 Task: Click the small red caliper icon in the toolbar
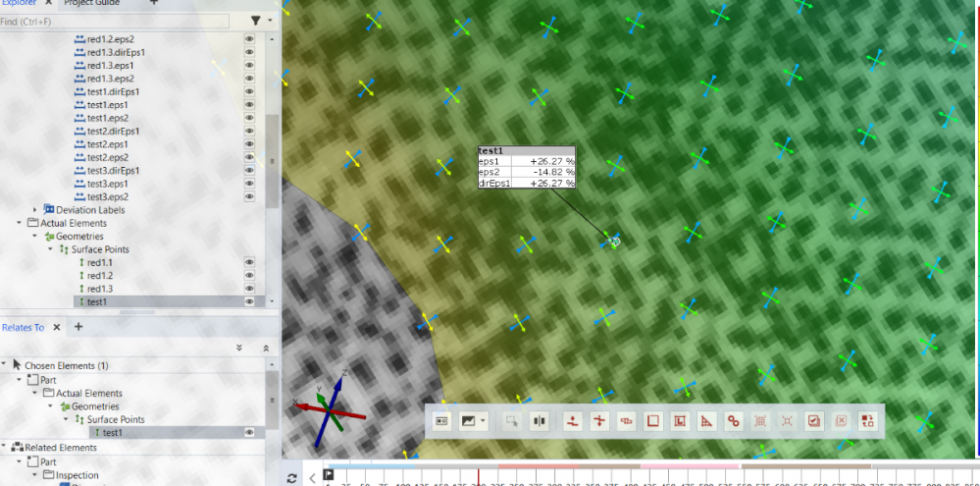[626, 421]
